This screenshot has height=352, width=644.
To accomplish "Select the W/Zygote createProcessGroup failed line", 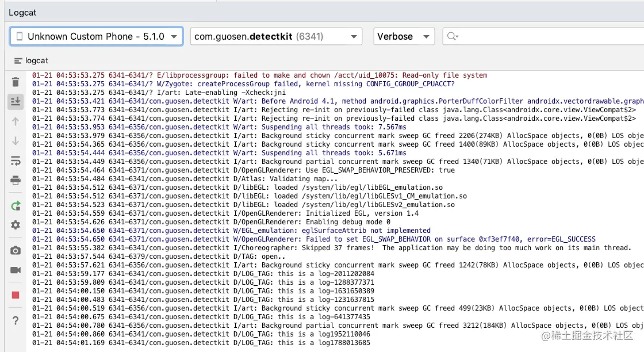I will tap(244, 84).
